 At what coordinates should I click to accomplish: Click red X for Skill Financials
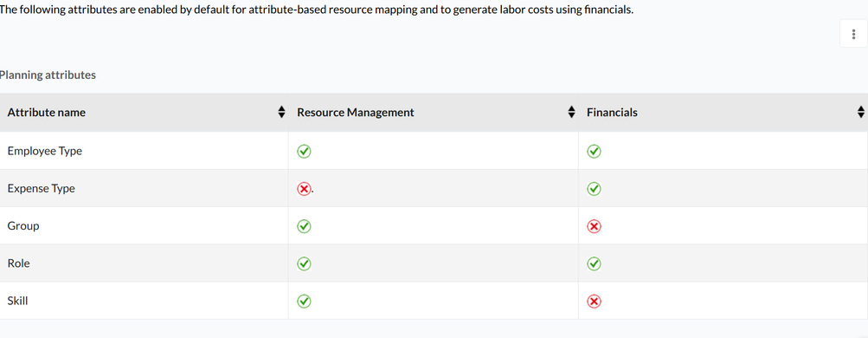(594, 302)
